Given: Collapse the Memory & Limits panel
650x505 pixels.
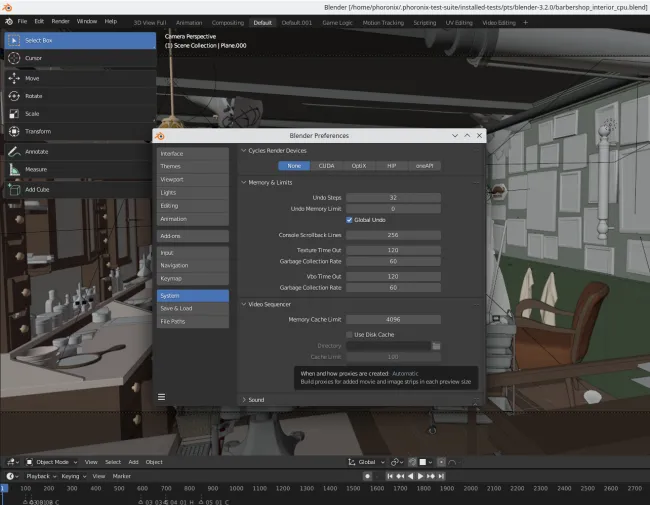Looking at the screenshot, I should [244, 182].
